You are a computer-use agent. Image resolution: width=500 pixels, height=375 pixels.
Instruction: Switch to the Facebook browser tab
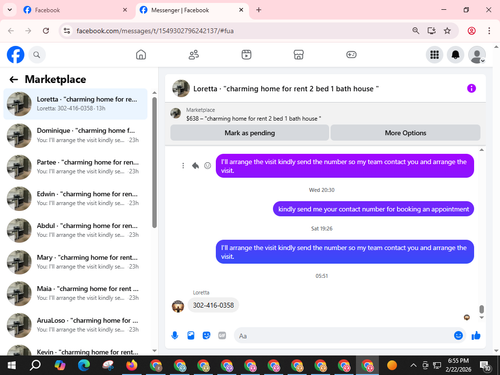coord(75,10)
